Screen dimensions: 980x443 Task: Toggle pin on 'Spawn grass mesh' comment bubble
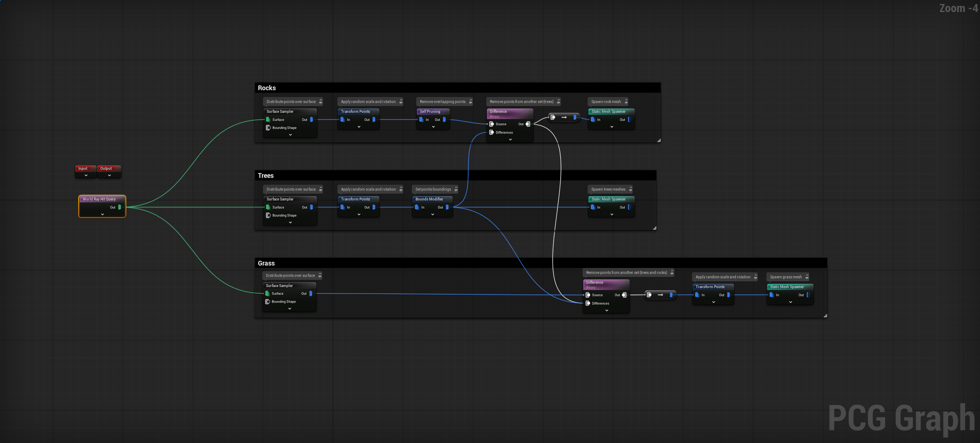tap(807, 277)
